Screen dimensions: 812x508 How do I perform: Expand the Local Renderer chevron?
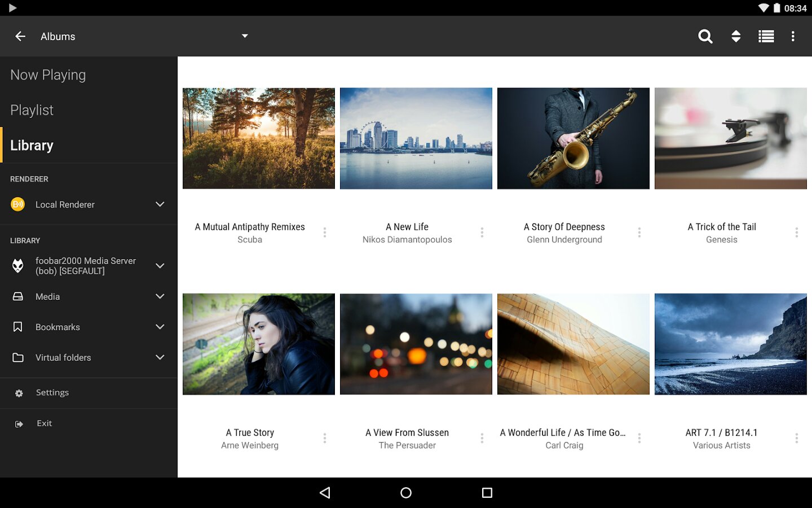(160, 204)
